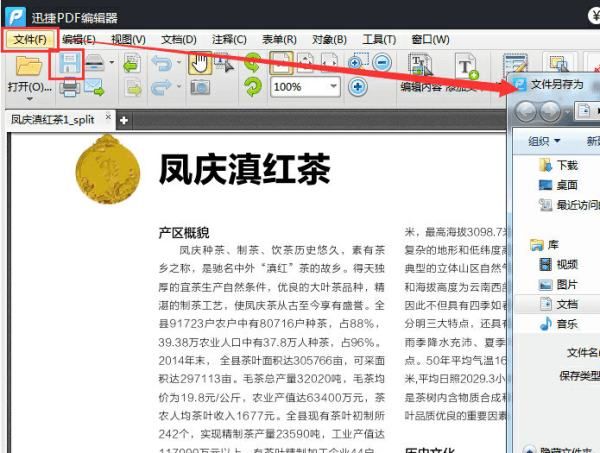Select 最近访问 in Save As sidebar
Viewport: 600px width, 453px height.
pyautogui.click(x=569, y=205)
